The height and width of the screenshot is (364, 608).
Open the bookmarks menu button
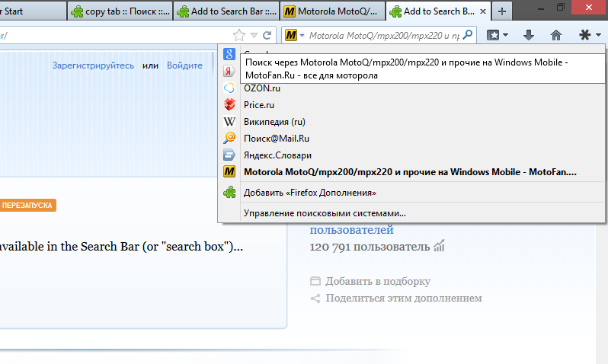click(493, 35)
